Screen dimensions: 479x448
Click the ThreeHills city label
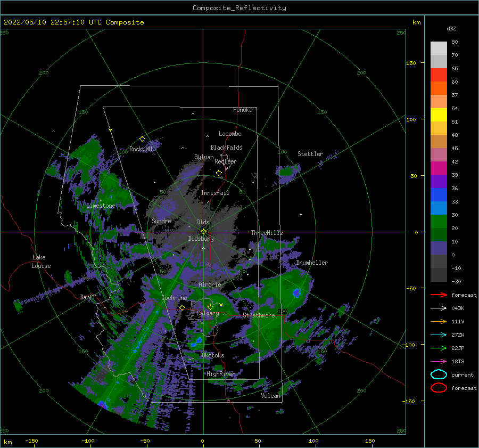click(x=267, y=233)
